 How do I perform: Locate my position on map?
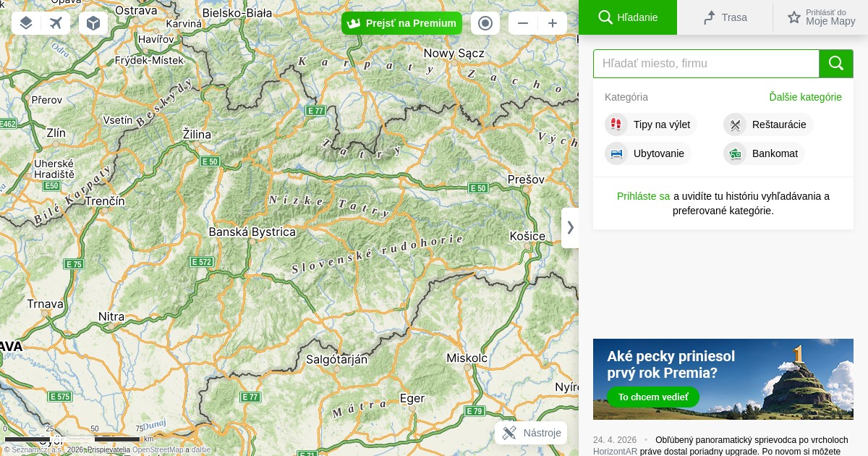click(485, 23)
